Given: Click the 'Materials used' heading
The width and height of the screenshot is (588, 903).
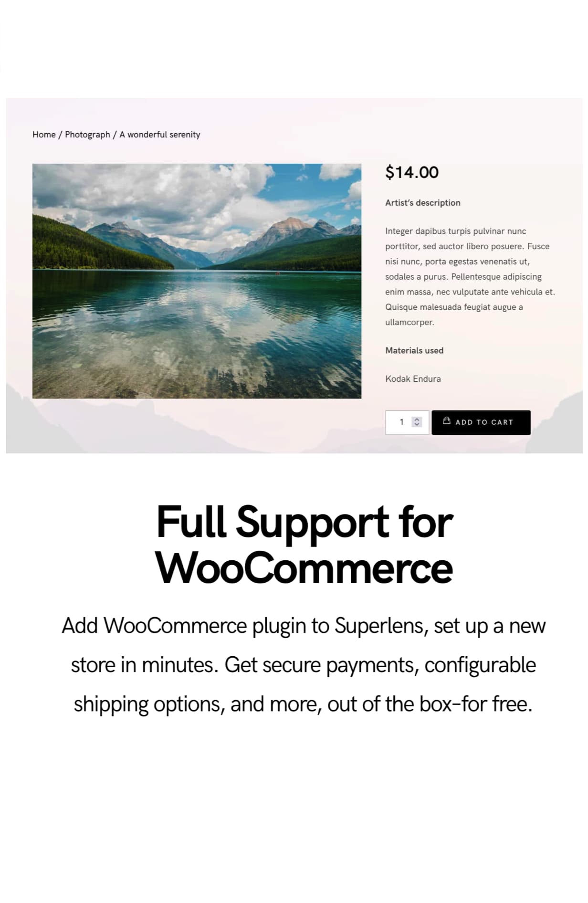Looking at the screenshot, I should click(x=414, y=350).
